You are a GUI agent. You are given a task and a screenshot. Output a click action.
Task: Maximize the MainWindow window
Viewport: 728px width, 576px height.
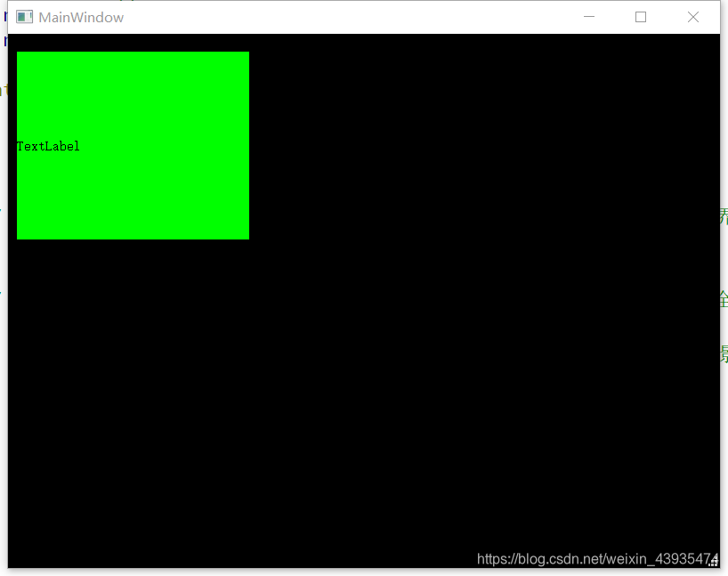tap(641, 17)
